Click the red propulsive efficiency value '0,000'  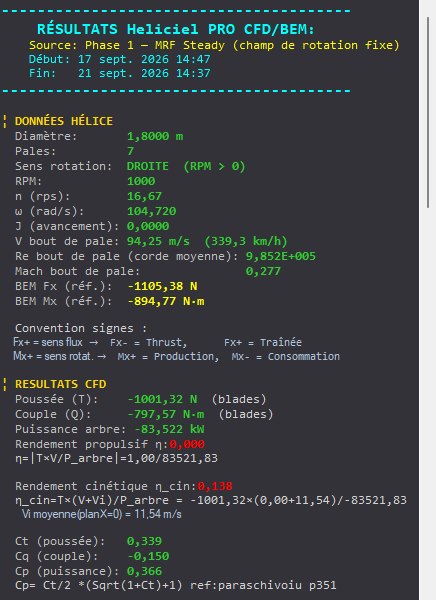187,444
